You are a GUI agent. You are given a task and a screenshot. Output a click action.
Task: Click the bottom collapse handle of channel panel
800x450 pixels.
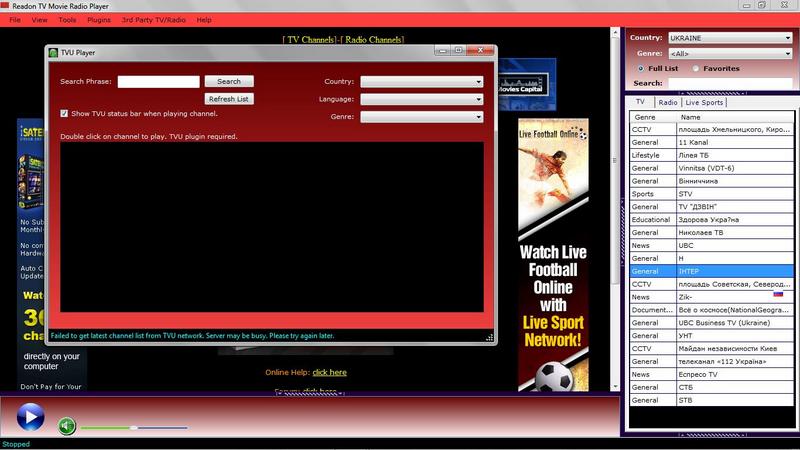tap(712, 435)
